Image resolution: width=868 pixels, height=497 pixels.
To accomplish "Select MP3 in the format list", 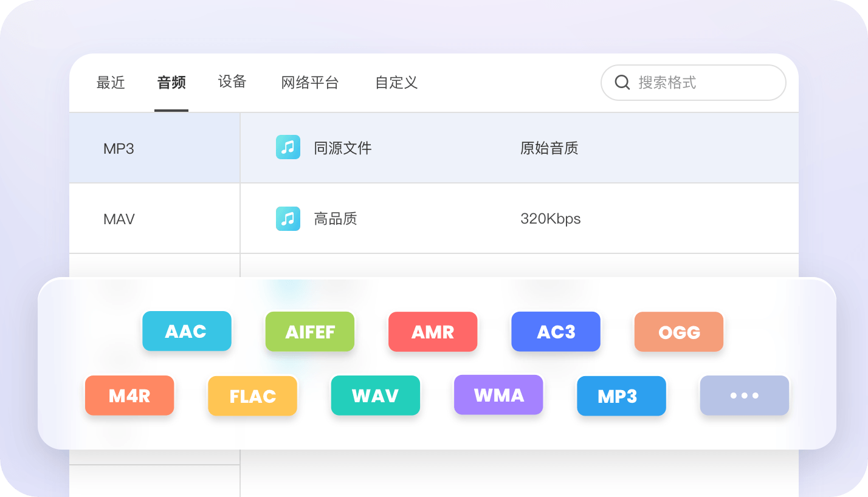I will tap(154, 148).
